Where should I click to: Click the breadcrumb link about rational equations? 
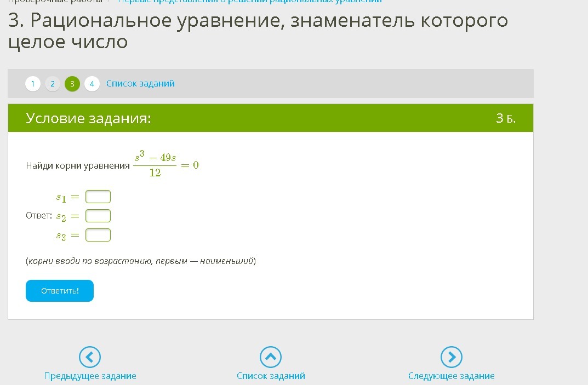pos(250,1)
